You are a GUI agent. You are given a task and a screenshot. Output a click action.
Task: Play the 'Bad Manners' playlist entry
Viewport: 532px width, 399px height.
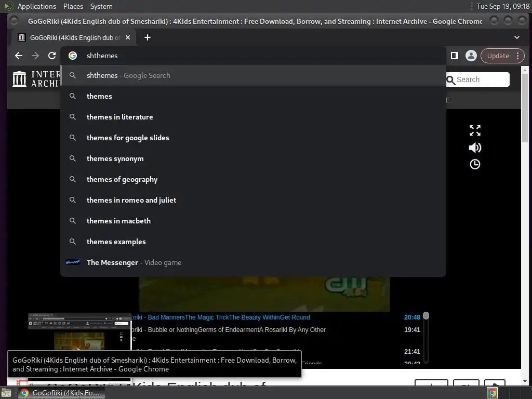[220, 317]
